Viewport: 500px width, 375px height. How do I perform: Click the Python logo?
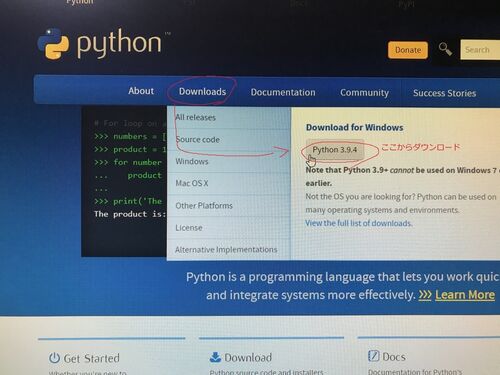103,44
